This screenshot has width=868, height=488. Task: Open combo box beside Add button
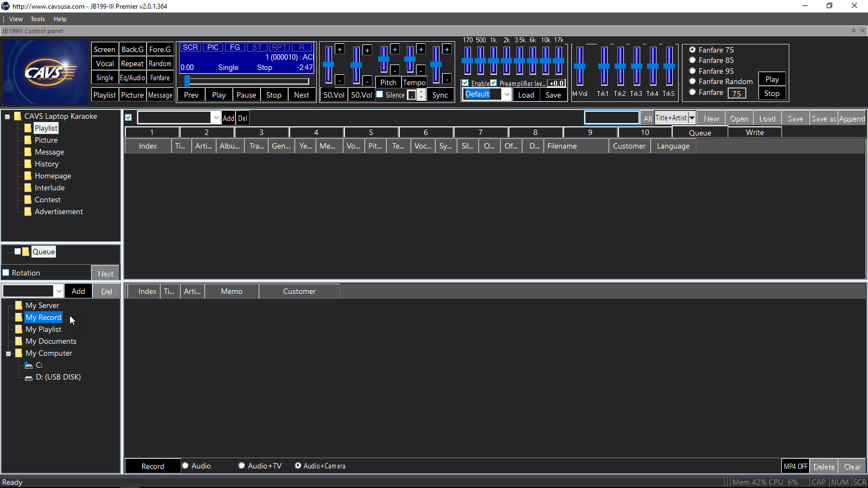pyautogui.click(x=59, y=291)
